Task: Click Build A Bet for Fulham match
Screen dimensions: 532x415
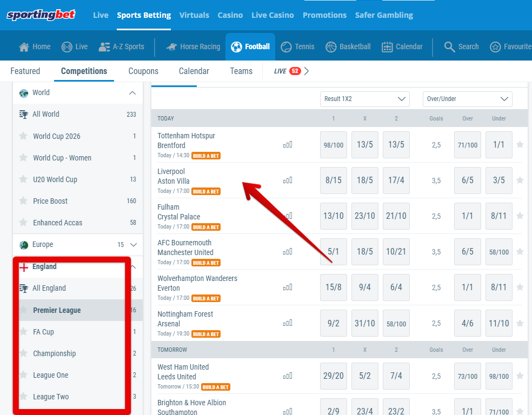Action: click(206, 227)
